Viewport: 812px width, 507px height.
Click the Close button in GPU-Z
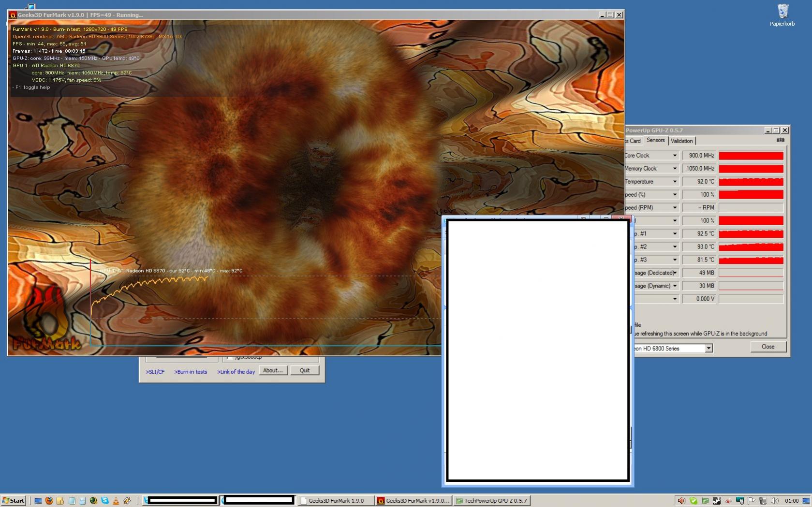pos(768,347)
